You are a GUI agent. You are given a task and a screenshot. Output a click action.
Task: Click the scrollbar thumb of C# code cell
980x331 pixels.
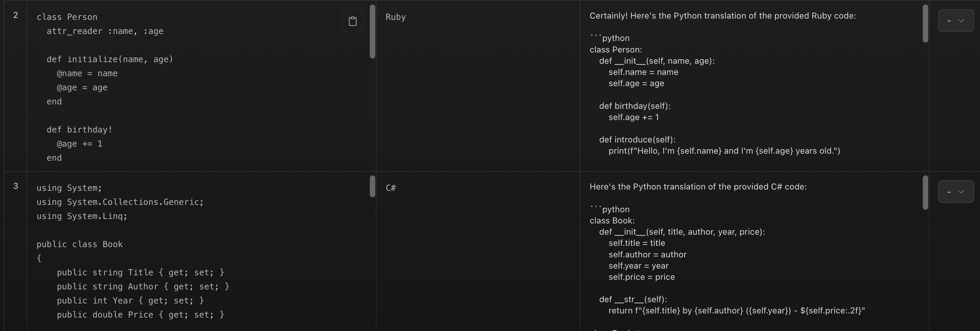coord(372,186)
